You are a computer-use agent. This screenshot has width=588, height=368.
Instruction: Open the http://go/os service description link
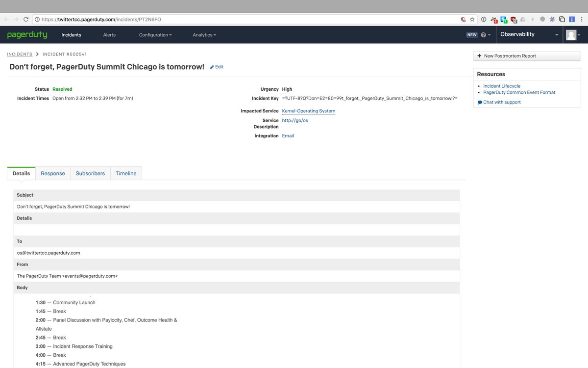[x=295, y=120]
